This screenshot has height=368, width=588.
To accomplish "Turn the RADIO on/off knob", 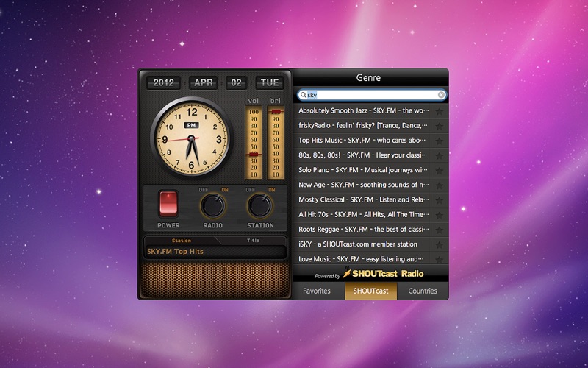I will tap(213, 205).
